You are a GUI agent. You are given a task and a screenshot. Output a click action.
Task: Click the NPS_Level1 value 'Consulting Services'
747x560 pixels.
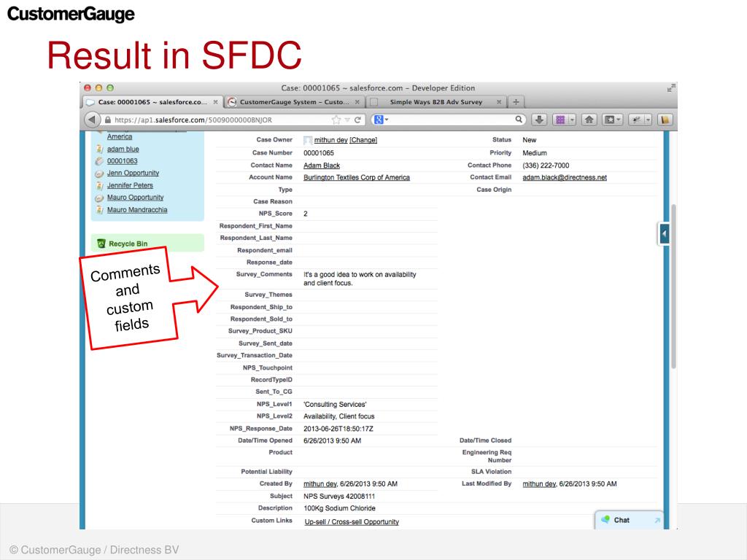coord(335,404)
